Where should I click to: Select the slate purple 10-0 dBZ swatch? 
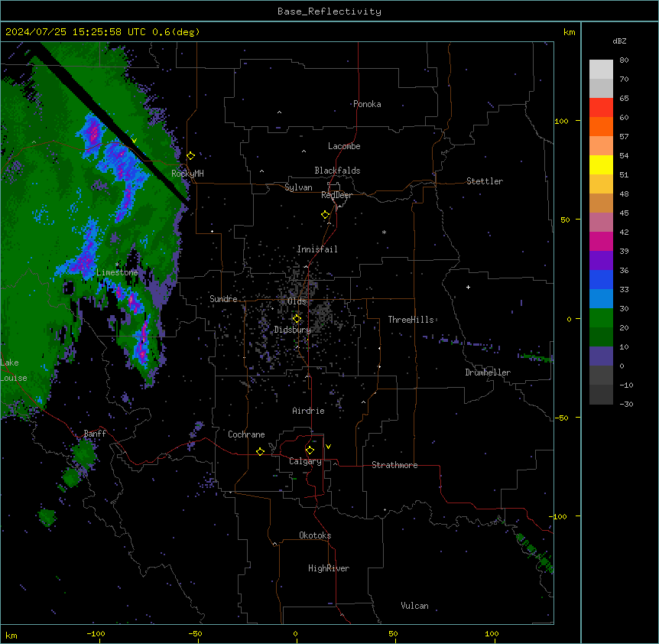coord(601,356)
